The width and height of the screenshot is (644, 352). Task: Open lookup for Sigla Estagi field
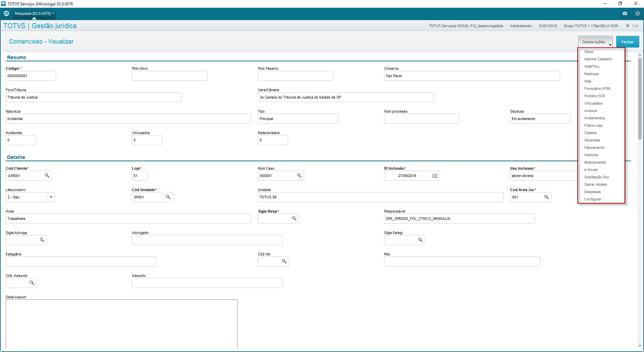(x=420, y=240)
